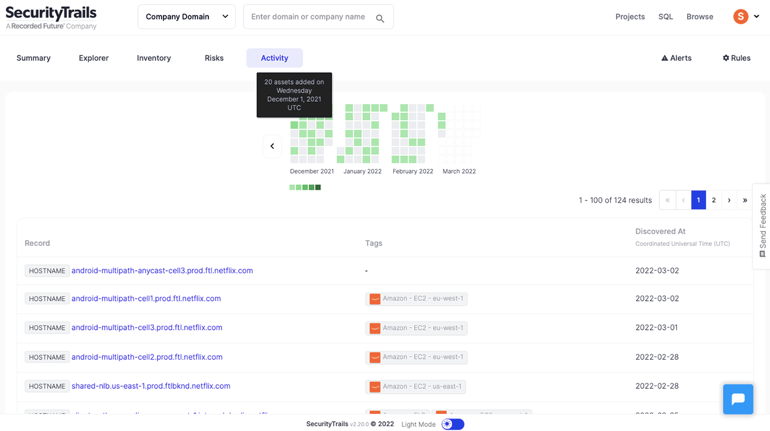Click the February 2022 month label
This screenshot has height=431, width=770.
(x=413, y=171)
